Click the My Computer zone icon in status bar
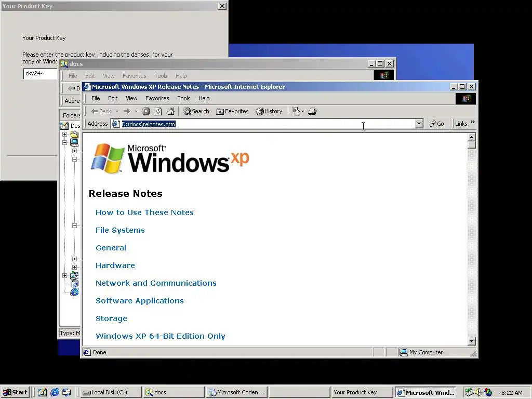532x399 pixels. click(x=403, y=352)
